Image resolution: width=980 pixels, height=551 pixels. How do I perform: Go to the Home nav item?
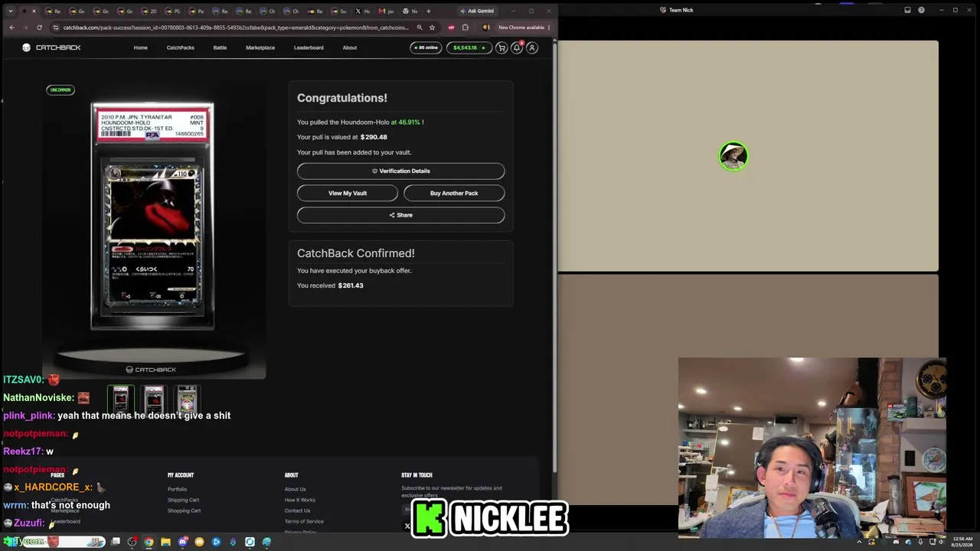click(141, 47)
